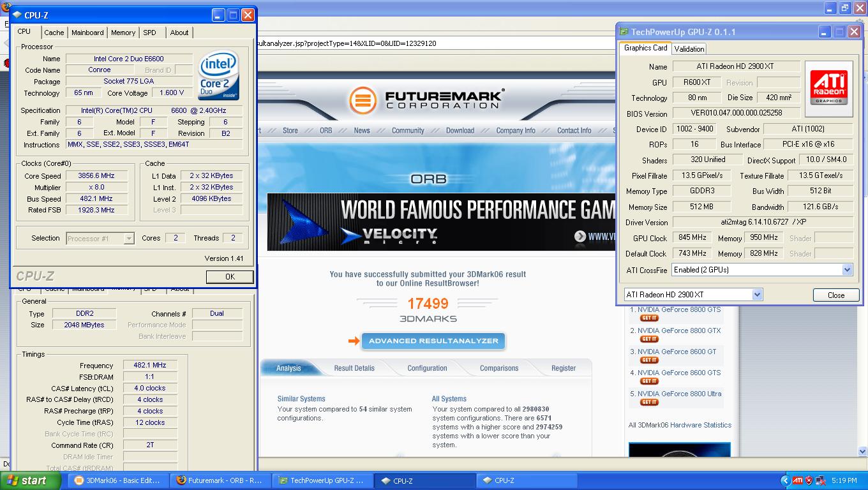
Task: Click GET IT under NVIDIA GeForce 8800 GTS
Action: click(649, 318)
